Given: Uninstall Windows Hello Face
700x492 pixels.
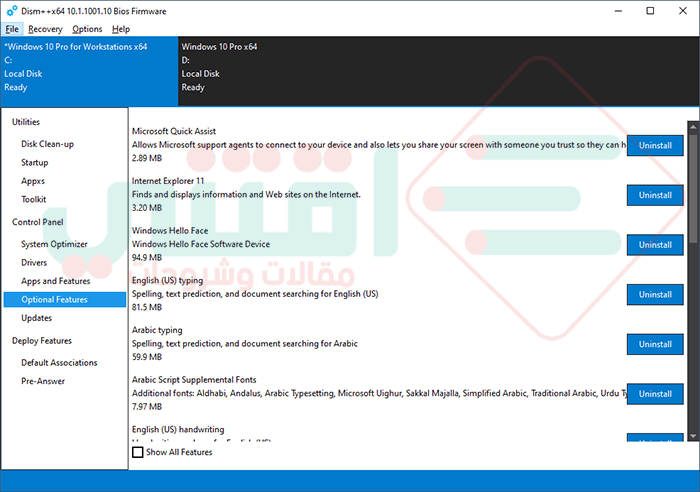Looking at the screenshot, I should tap(655, 245).
